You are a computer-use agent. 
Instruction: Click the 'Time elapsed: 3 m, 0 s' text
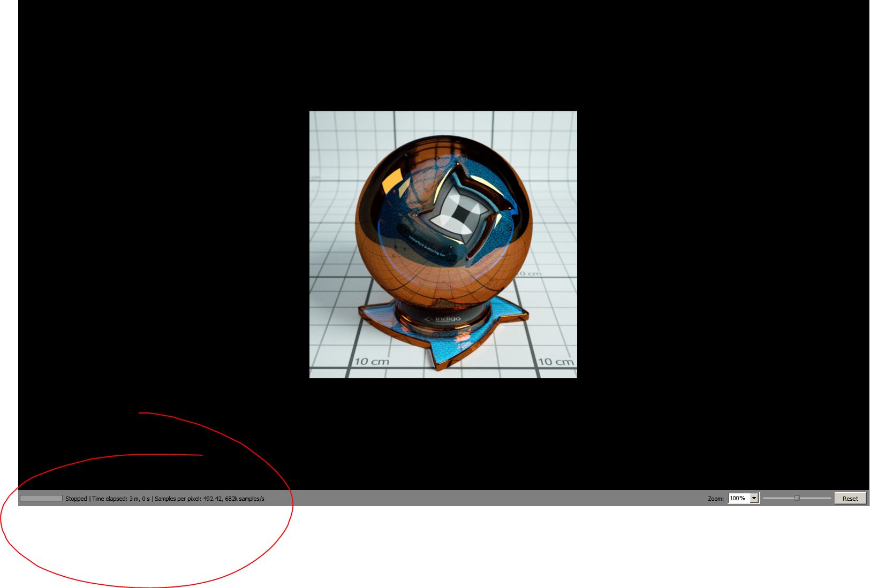click(x=121, y=499)
